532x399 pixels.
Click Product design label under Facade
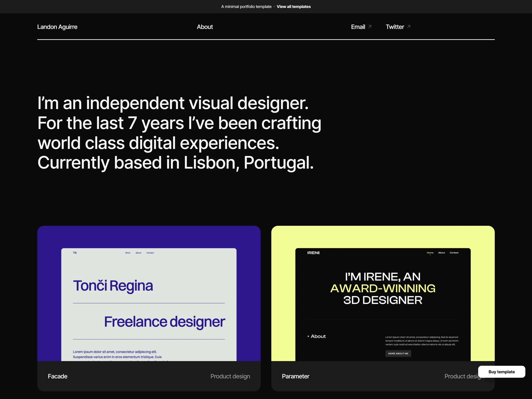coord(230,376)
